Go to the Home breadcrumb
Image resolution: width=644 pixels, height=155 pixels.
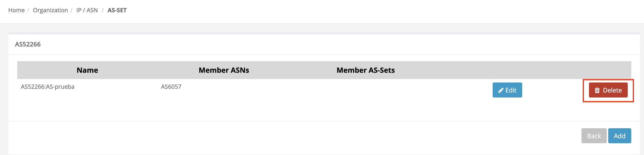coord(17,10)
